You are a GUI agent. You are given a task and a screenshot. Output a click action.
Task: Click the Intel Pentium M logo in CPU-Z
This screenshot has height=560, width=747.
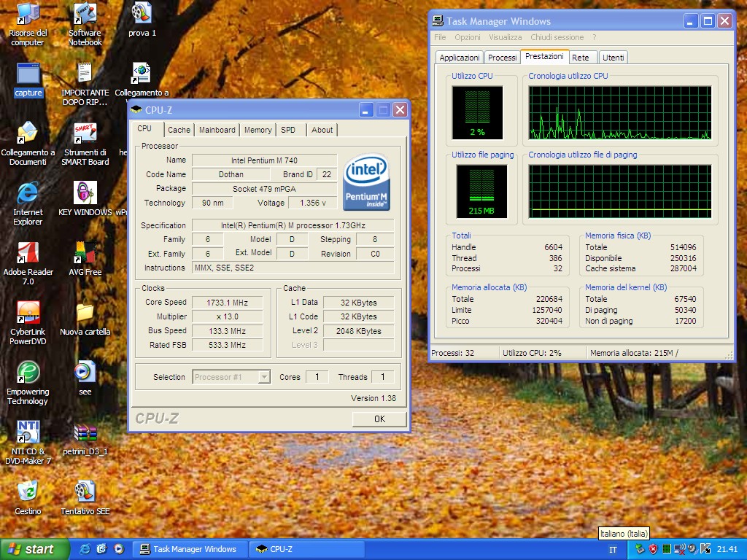(366, 182)
